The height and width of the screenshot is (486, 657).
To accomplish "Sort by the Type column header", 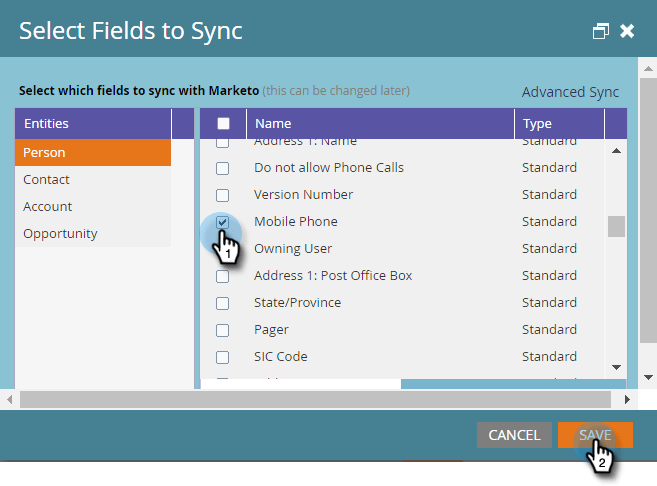I will tap(559, 124).
